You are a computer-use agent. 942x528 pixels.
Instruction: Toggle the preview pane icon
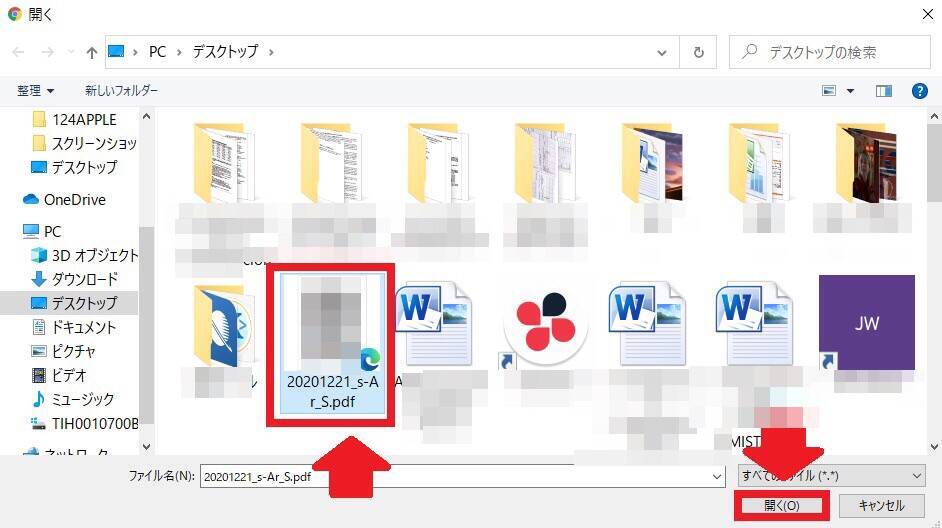(884, 91)
